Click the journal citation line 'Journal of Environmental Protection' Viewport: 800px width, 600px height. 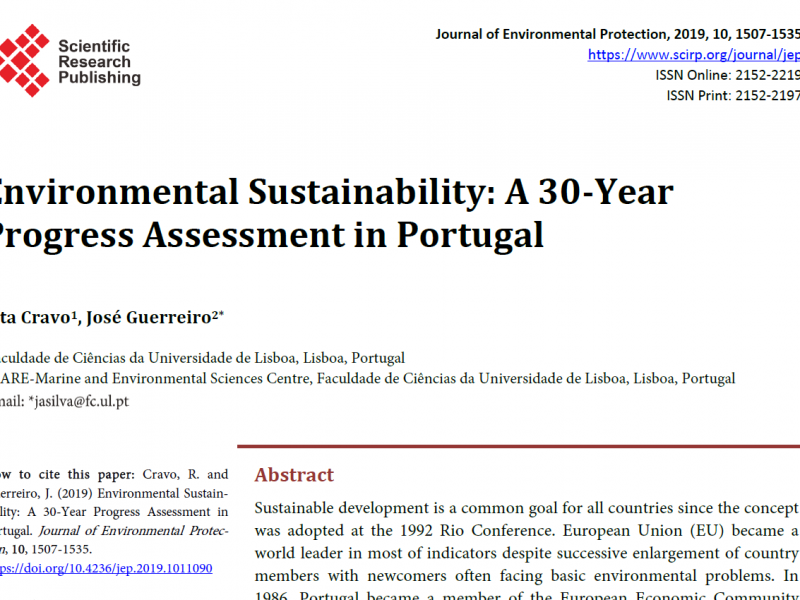pyautogui.click(x=617, y=34)
